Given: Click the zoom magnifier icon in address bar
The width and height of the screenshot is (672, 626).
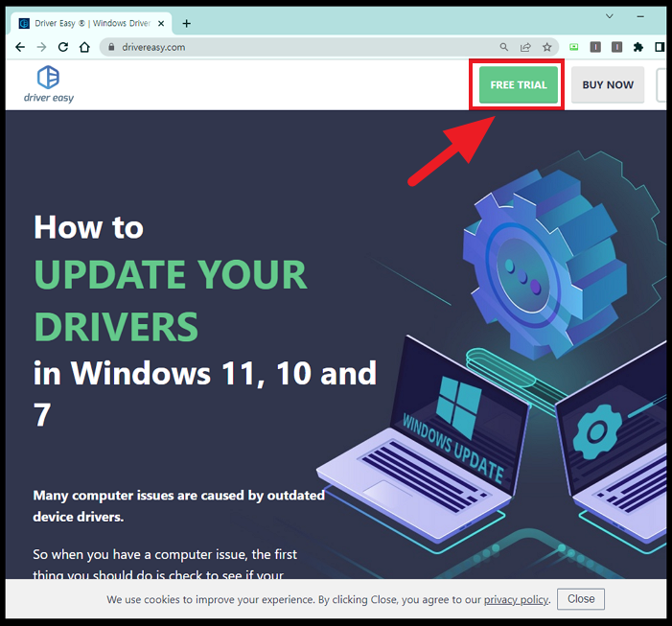Looking at the screenshot, I should [504, 47].
